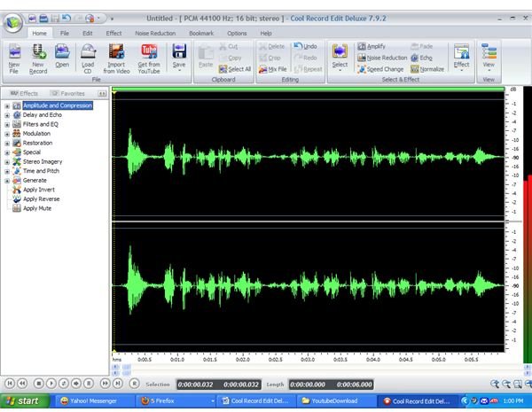Click the Open button in the File group
The image size is (532, 412).
tap(62, 56)
